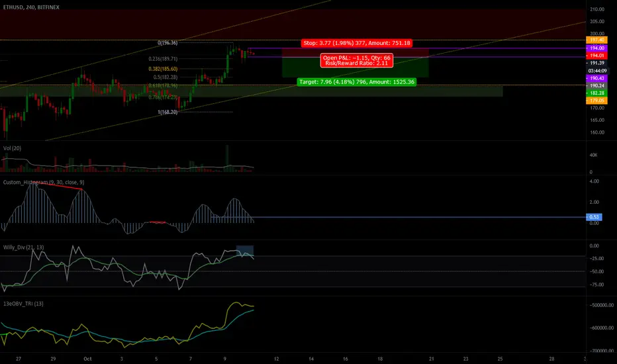
Task: Click the 21 date on the time axis
Action: (432, 359)
